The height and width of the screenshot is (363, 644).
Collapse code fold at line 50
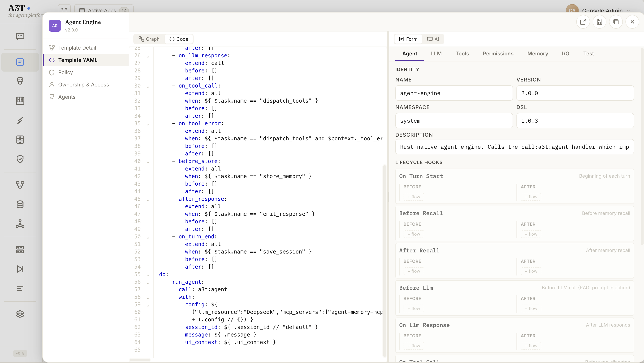pyautogui.click(x=148, y=238)
